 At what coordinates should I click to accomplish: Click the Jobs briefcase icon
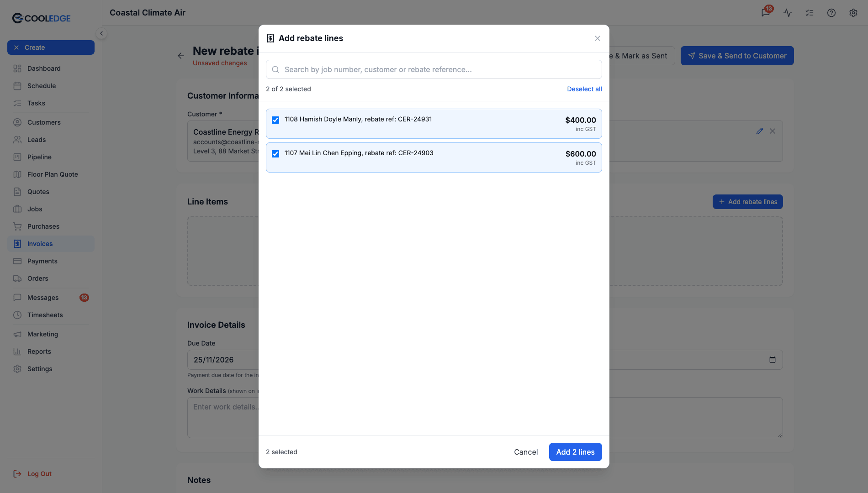[x=17, y=209]
